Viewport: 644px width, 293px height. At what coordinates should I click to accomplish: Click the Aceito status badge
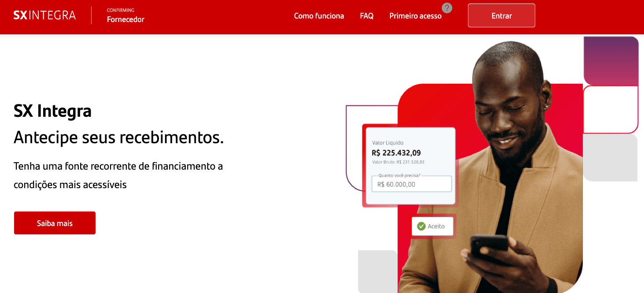[x=432, y=226]
